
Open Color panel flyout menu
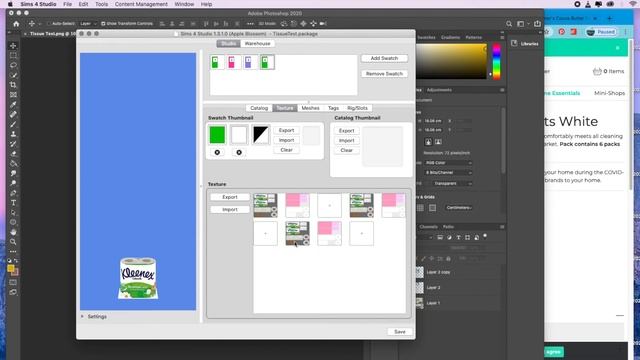(x=502, y=37)
